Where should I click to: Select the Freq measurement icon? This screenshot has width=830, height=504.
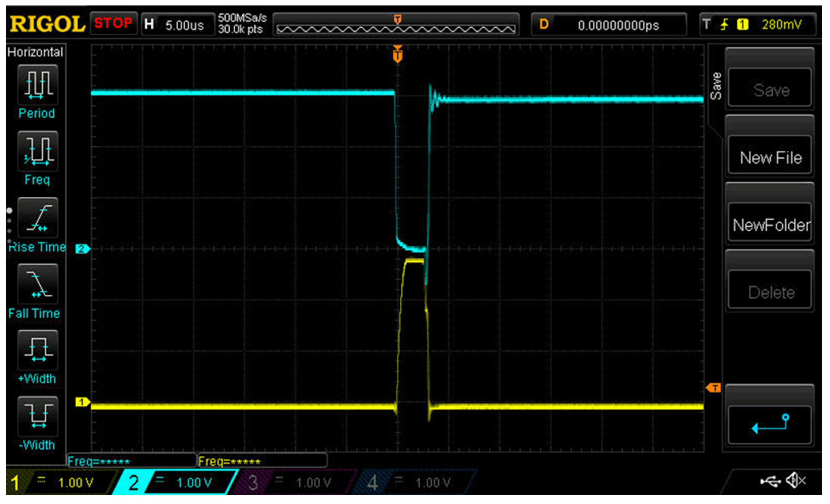(38, 151)
